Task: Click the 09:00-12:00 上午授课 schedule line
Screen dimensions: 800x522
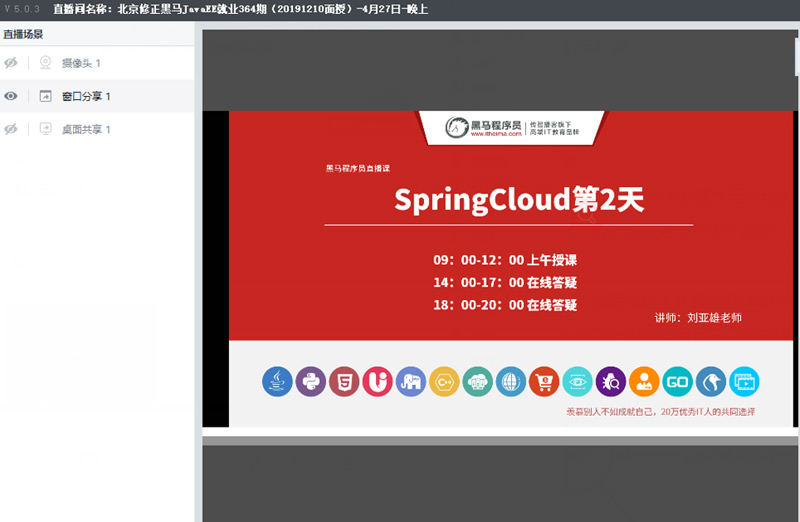Action: [505, 260]
